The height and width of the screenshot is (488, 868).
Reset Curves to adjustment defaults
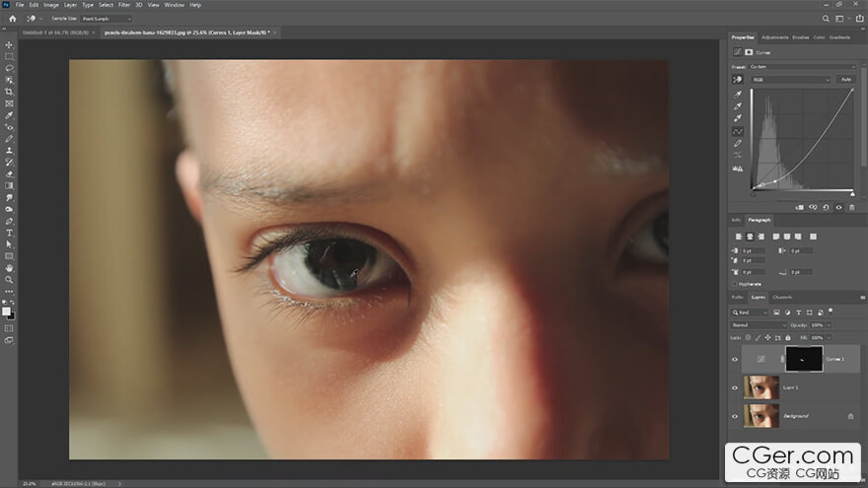826,207
